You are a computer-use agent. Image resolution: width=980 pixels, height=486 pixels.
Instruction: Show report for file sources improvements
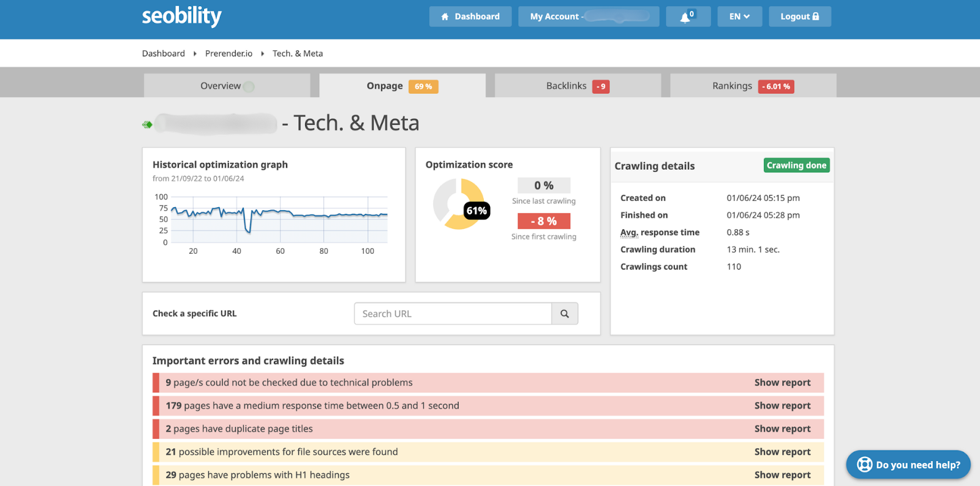782,452
